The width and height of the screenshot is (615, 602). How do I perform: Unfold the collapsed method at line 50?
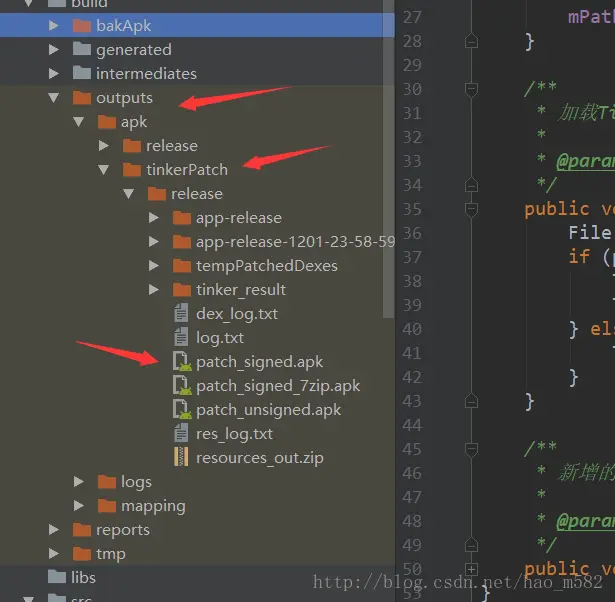(471, 569)
